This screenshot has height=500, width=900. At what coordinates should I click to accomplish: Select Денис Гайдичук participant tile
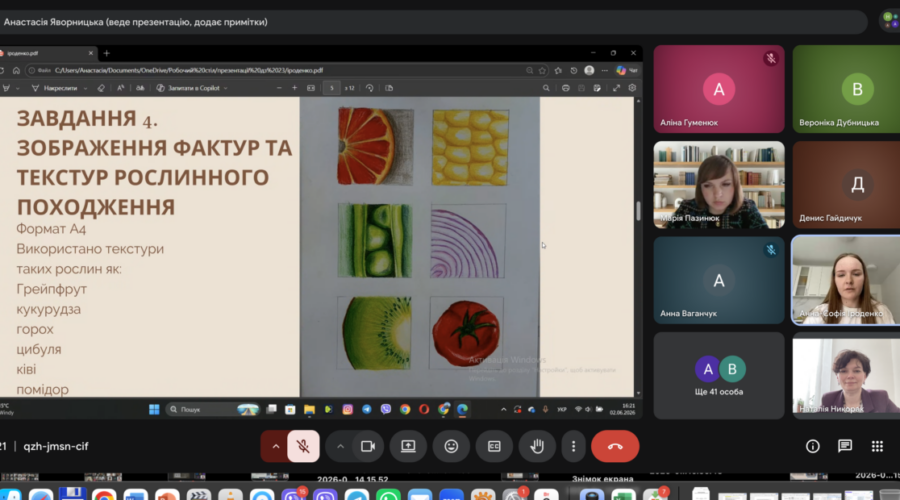point(846,185)
